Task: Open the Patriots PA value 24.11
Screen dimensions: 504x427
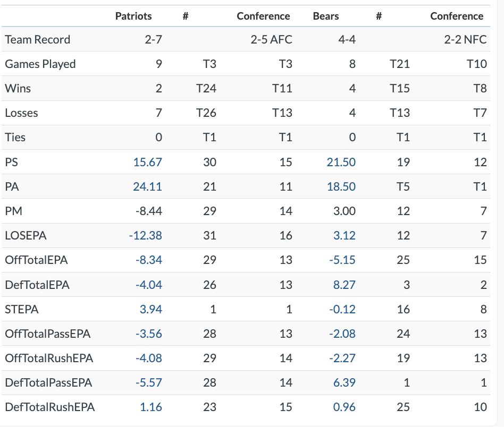Action: click(148, 186)
